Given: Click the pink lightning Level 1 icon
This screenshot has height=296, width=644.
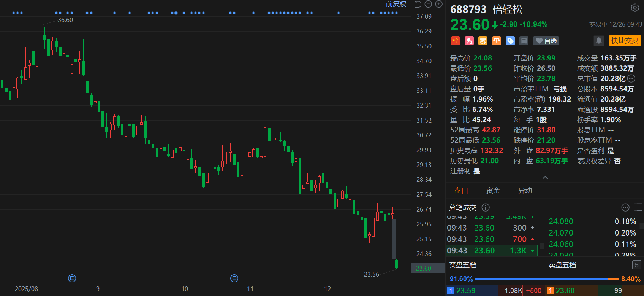Looking at the screenshot, I should coord(469,41).
